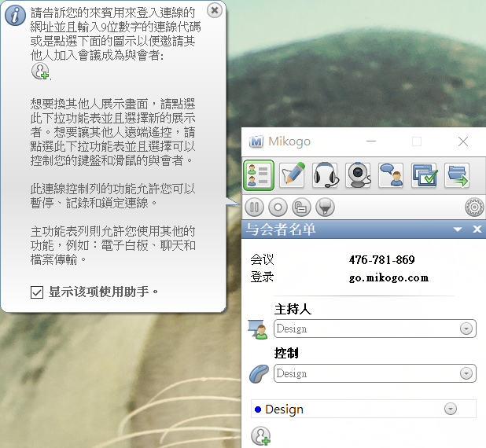
Task: Click the session ID 476-781-869
Action: tap(382, 259)
